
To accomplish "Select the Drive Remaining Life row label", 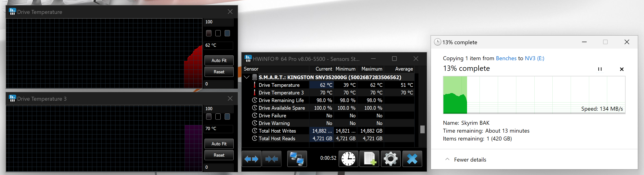I will click(x=281, y=100).
